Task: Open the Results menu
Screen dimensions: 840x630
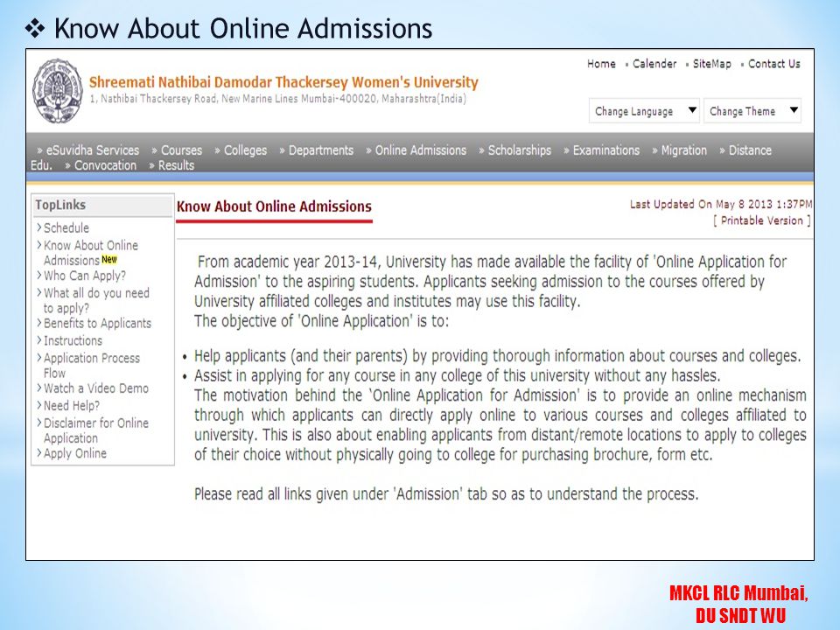Action: pyautogui.click(x=176, y=165)
